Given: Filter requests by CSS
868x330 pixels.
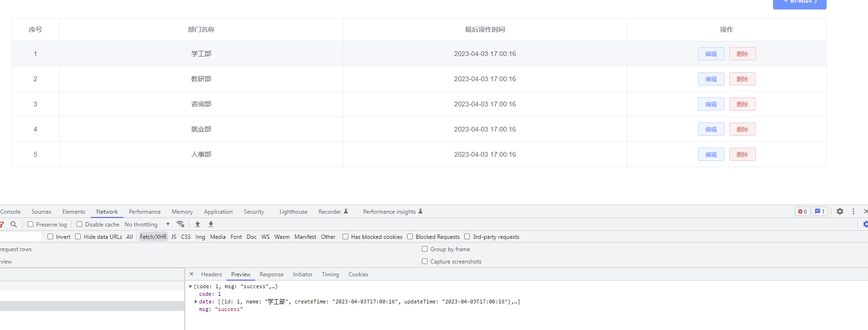Looking at the screenshot, I should (x=186, y=237).
